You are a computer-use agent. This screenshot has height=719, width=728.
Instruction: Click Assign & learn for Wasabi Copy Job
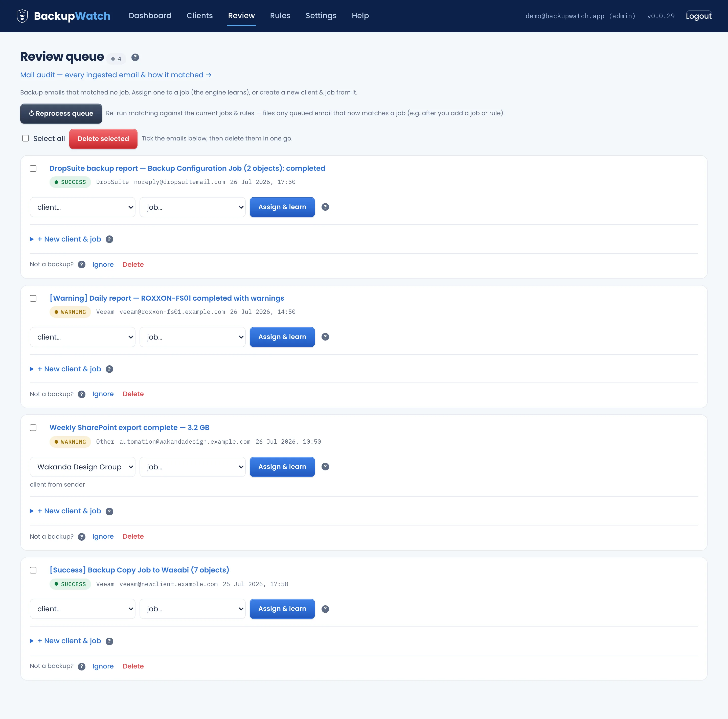pos(282,609)
